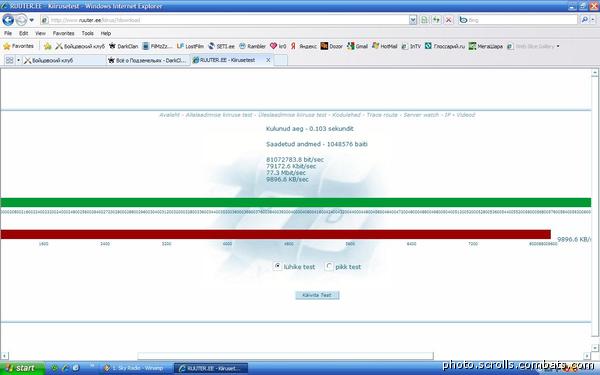Open Бойцовский клуб favorites bar bookmark
This screenshot has height=375, width=600.
(x=80, y=46)
